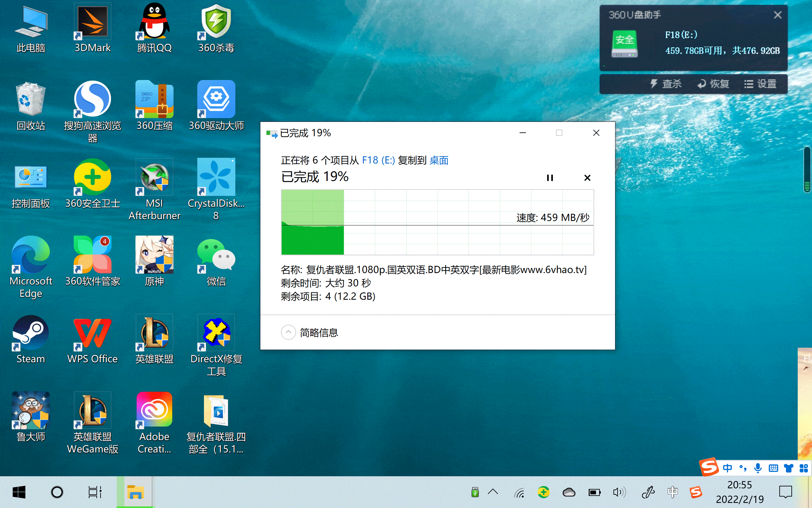Screen dimensions: 812x508
Task: Open the volume speaker tray icon
Action: click(619, 493)
